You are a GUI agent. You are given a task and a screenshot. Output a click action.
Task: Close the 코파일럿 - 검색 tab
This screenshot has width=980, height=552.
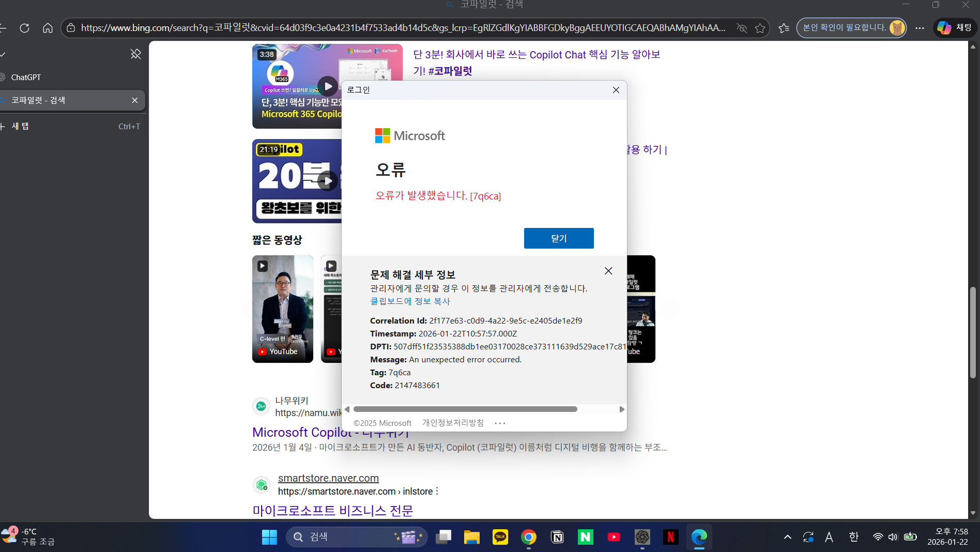pyautogui.click(x=135, y=100)
